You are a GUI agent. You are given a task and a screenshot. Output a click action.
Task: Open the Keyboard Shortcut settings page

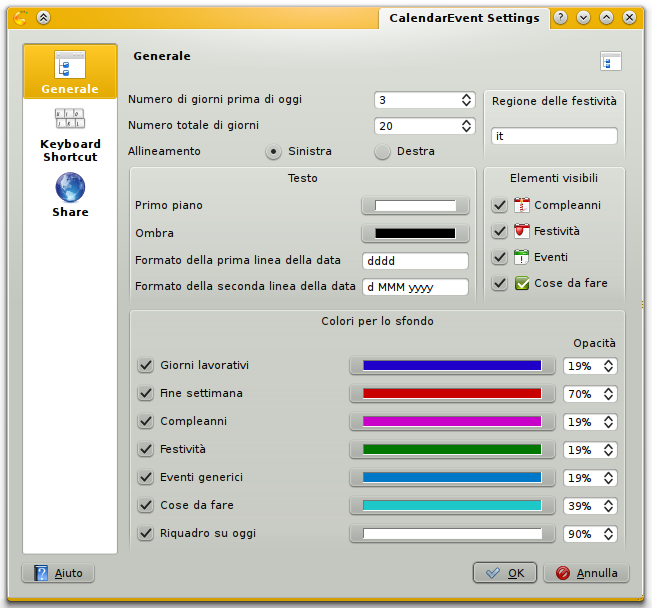click(70, 134)
